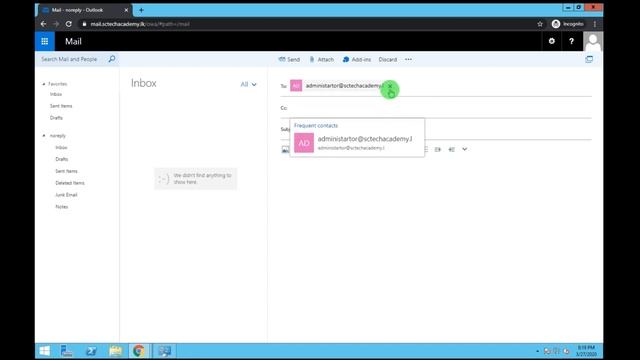The height and width of the screenshot is (360, 640).
Task: Click the taskbar clock
Action: coord(587,351)
